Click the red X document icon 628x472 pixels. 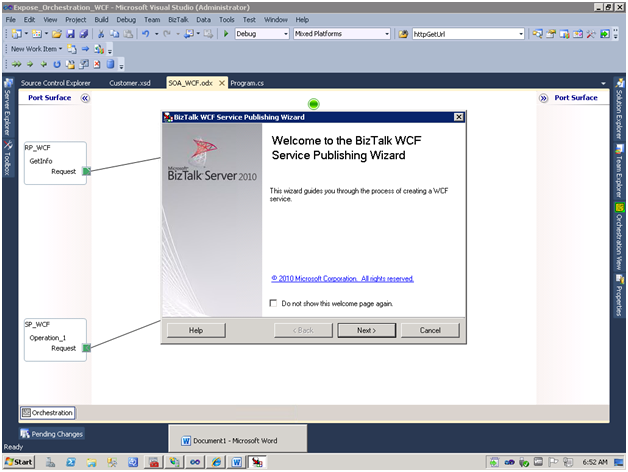click(97, 64)
